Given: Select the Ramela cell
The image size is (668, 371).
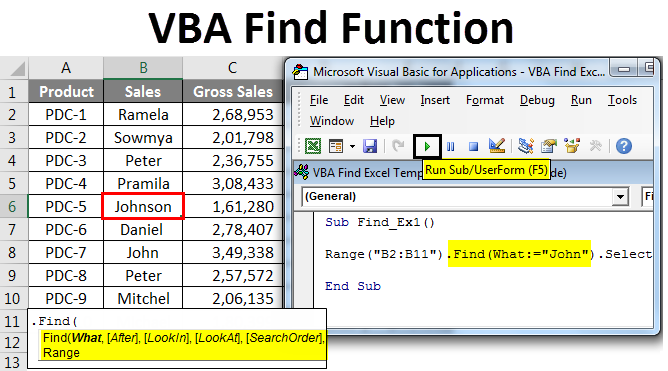Looking at the screenshot, I should pos(143,115).
